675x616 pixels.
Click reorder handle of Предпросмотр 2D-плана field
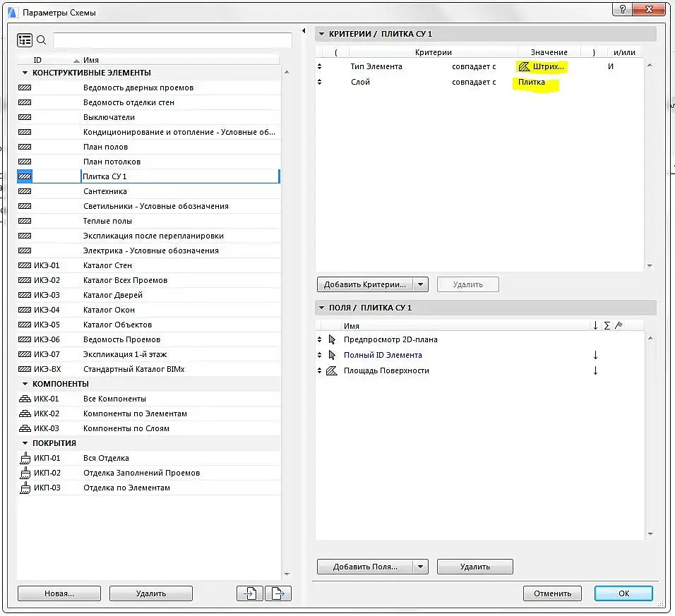[319, 340]
